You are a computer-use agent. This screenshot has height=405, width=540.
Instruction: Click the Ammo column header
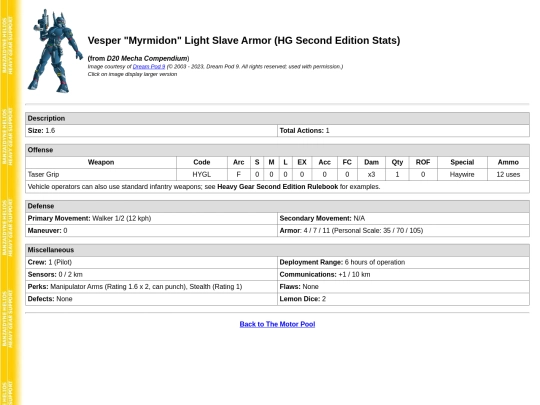click(x=508, y=162)
